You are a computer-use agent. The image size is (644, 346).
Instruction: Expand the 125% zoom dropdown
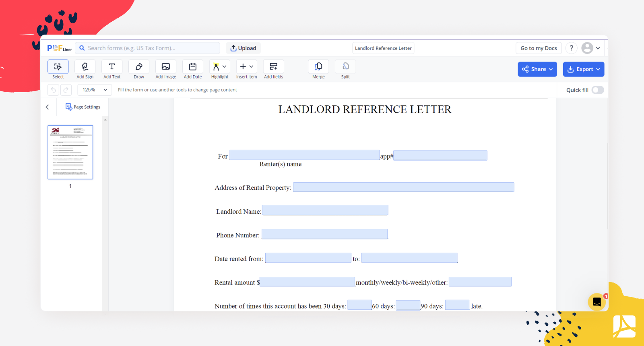(x=95, y=90)
